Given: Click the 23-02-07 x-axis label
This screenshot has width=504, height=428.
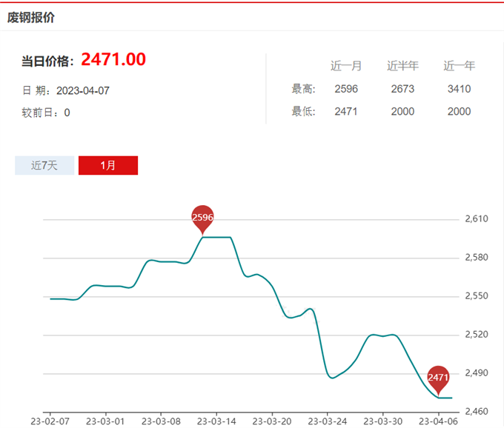Looking at the screenshot, I should click(50, 421).
